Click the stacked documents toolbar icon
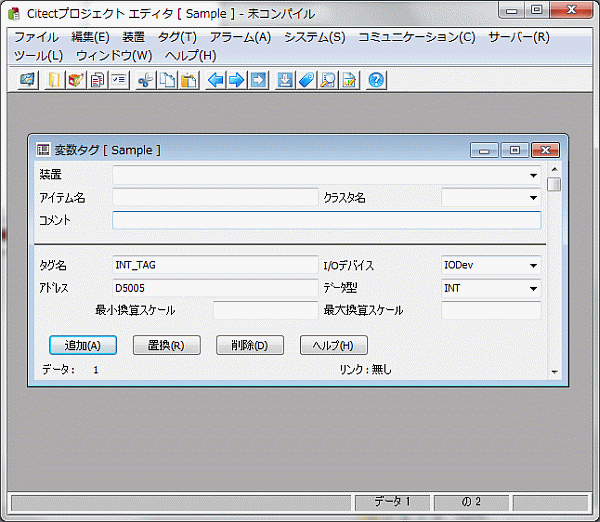Screen dimensions: 600x522 tap(97, 80)
